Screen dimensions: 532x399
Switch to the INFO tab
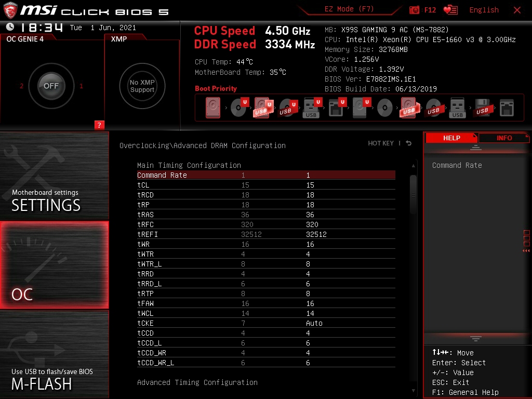(504, 138)
